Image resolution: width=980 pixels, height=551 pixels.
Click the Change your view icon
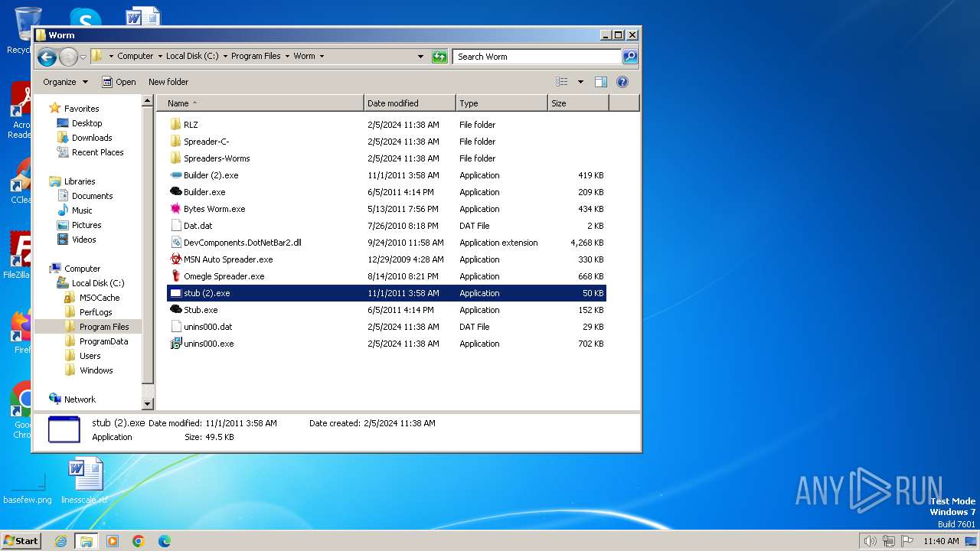click(x=562, y=82)
